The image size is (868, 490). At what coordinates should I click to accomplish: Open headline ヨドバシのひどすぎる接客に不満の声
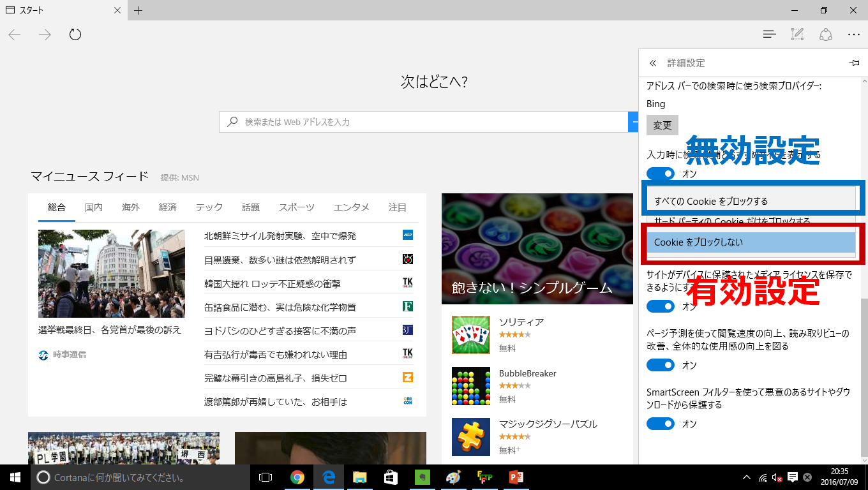(280, 330)
